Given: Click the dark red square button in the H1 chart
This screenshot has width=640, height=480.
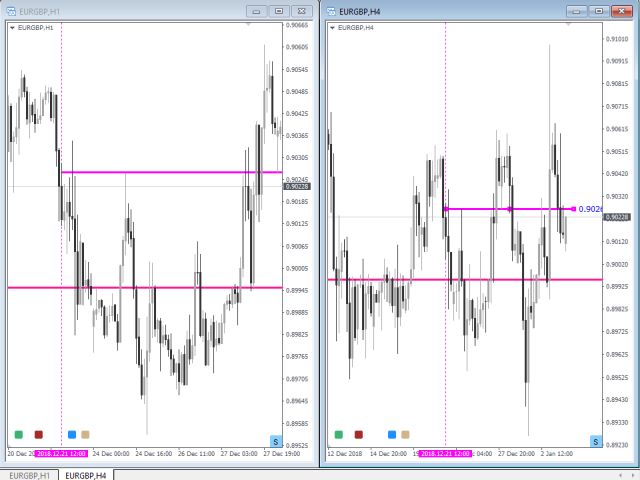Looking at the screenshot, I should 38,435.
